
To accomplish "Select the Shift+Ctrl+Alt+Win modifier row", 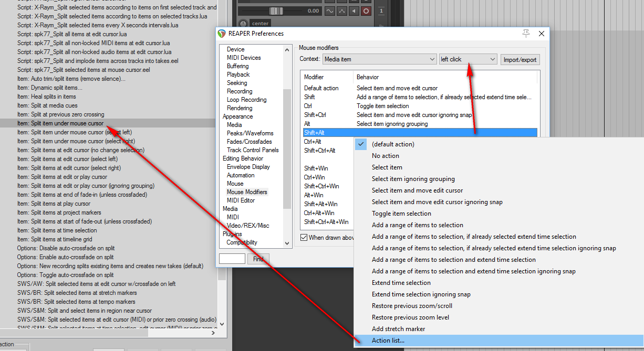I will point(328,222).
